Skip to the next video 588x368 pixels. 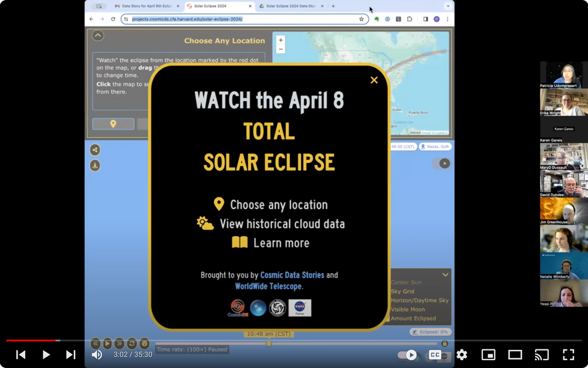(70, 355)
